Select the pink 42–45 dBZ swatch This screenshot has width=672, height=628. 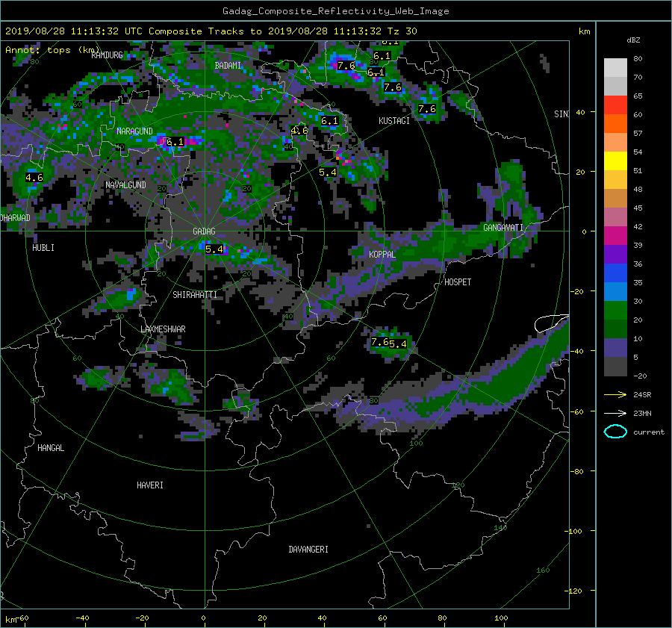coord(615,217)
